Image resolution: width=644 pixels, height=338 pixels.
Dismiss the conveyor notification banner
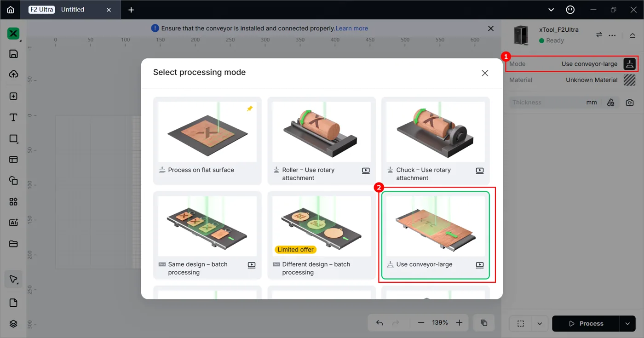pyautogui.click(x=491, y=29)
